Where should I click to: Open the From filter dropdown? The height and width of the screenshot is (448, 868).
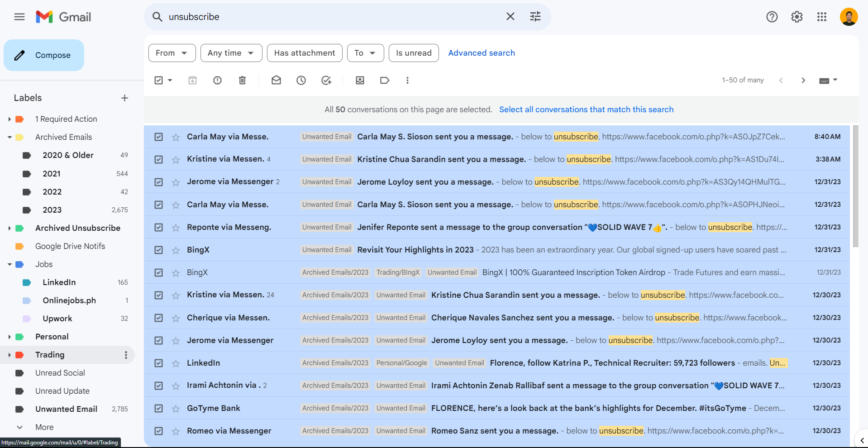coord(172,53)
